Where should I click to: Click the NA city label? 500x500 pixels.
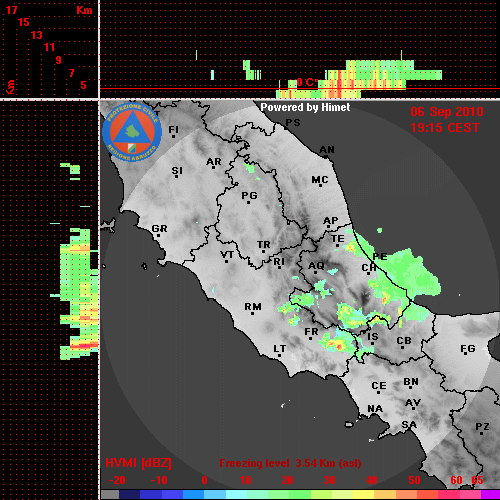[375, 409]
